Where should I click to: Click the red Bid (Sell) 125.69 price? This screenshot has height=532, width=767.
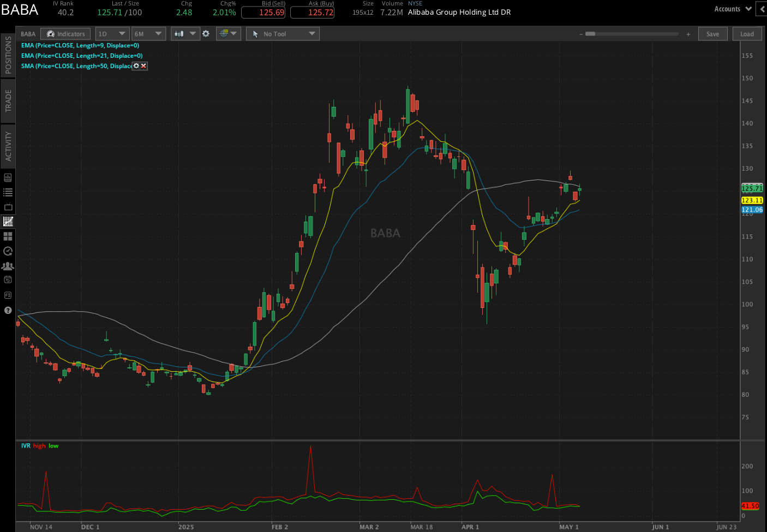click(x=263, y=12)
